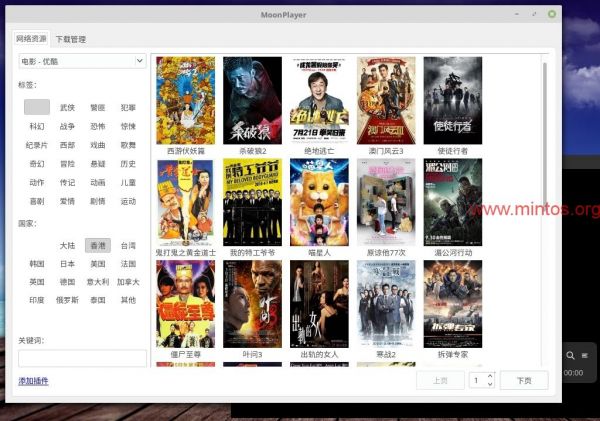The image size is (600, 421).
Task: Select the 寒战2 movie thumbnail
Action: point(386,304)
